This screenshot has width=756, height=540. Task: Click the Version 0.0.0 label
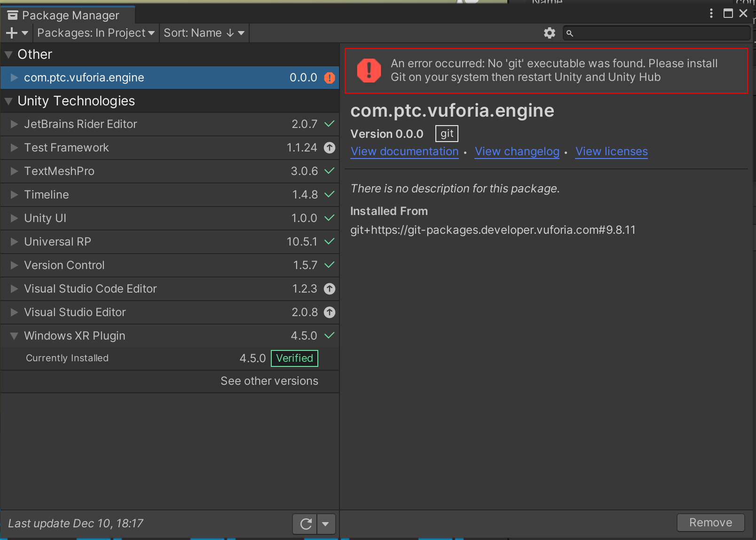(x=387, y=134)
